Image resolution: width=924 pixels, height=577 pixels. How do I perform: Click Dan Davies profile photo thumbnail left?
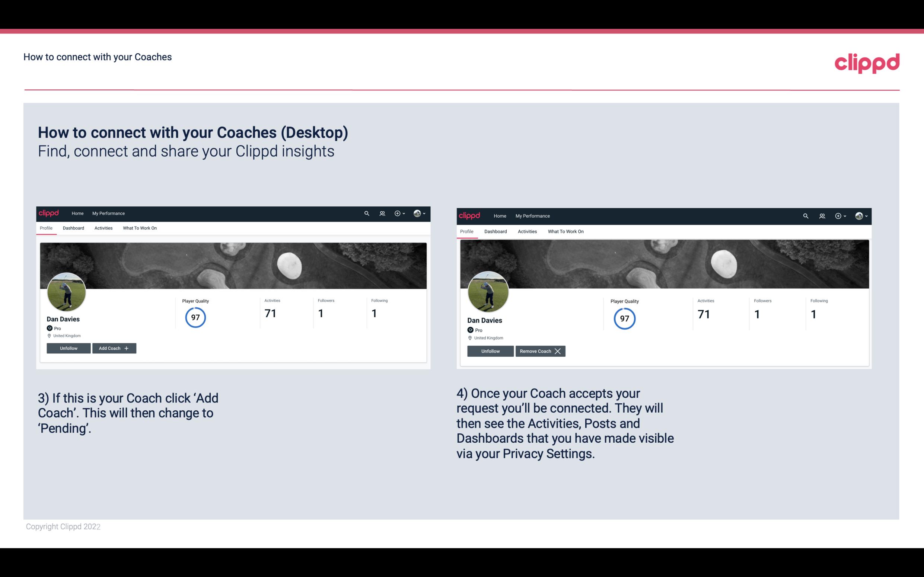tap(66, 291)
